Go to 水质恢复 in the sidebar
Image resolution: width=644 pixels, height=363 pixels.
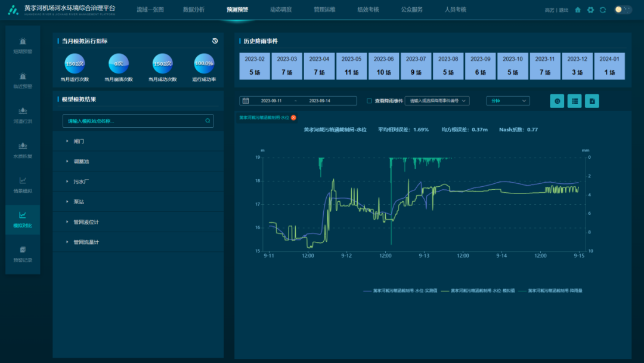pyautogui.click(x=23, y=149)
